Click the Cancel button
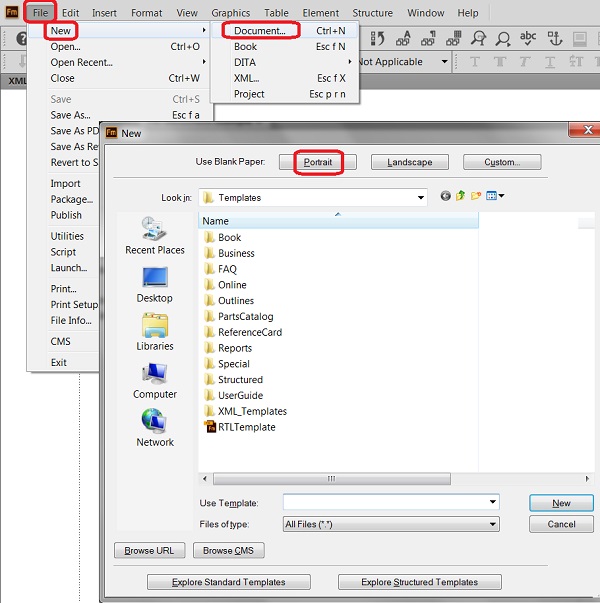The width and height of the screenshot is (600, 603). tap(561, 524)
